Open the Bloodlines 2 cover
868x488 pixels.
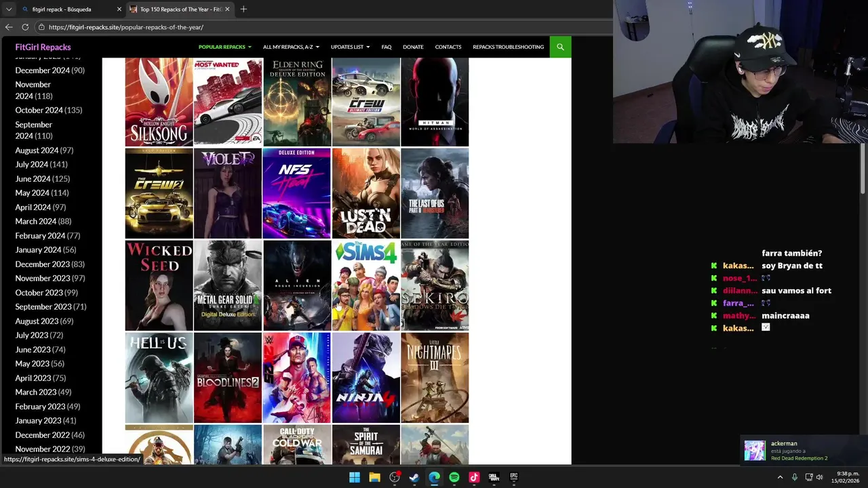point(228,378)
